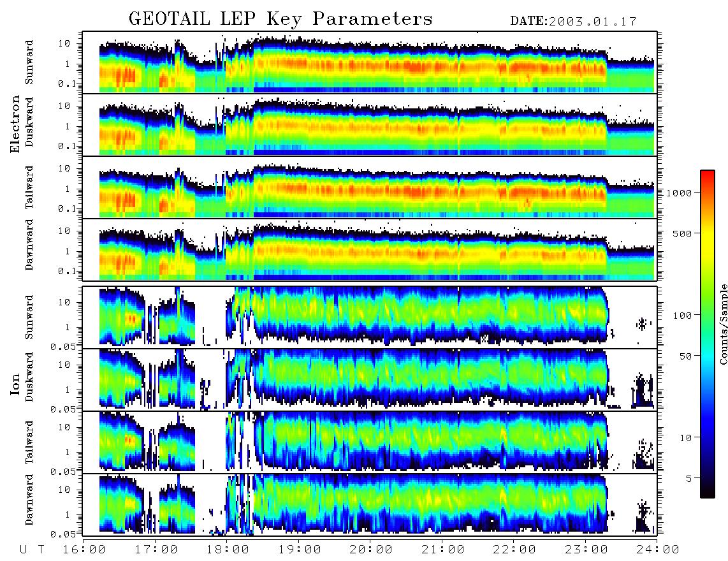728x561 pixels.
Task: Click the vertical Ion group label
Action: point(15,384)
